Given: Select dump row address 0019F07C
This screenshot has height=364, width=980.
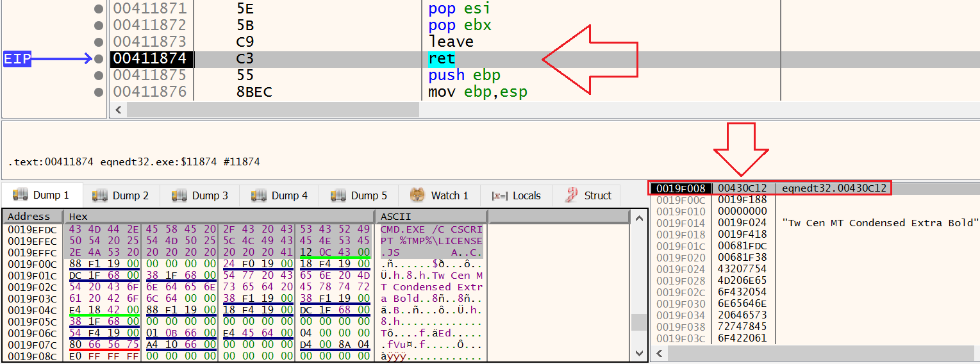Looking at the screenshot, I should click(32, 345).
